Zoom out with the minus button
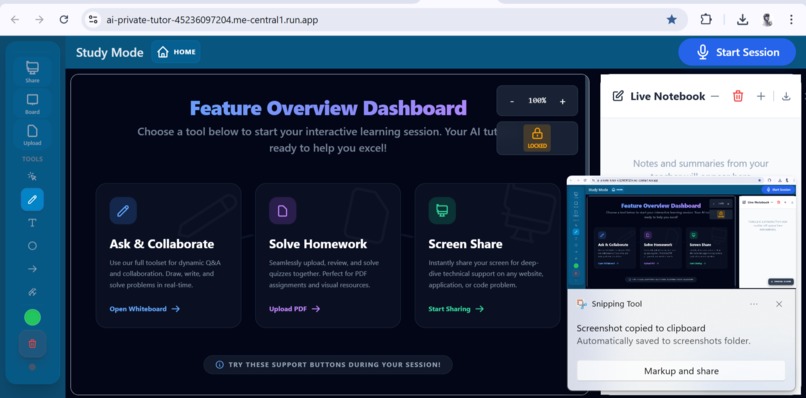806x398 pixels. (x=512, y=101)
